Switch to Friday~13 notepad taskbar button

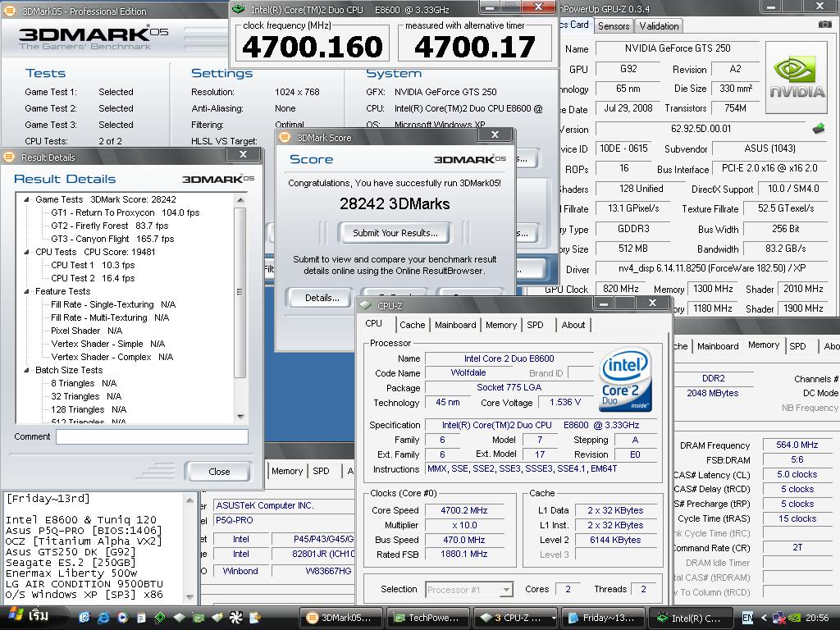603,618
